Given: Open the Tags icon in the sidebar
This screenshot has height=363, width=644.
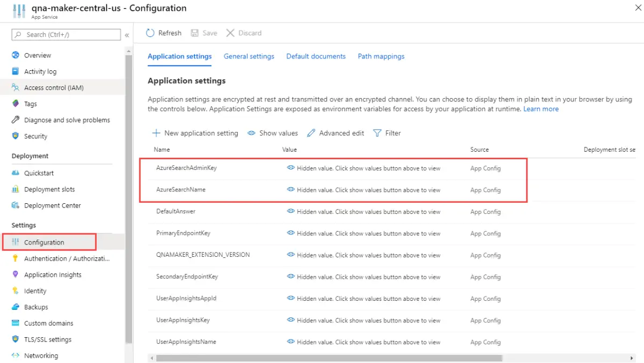Looking at the screenshot, I should coord(16,103).
